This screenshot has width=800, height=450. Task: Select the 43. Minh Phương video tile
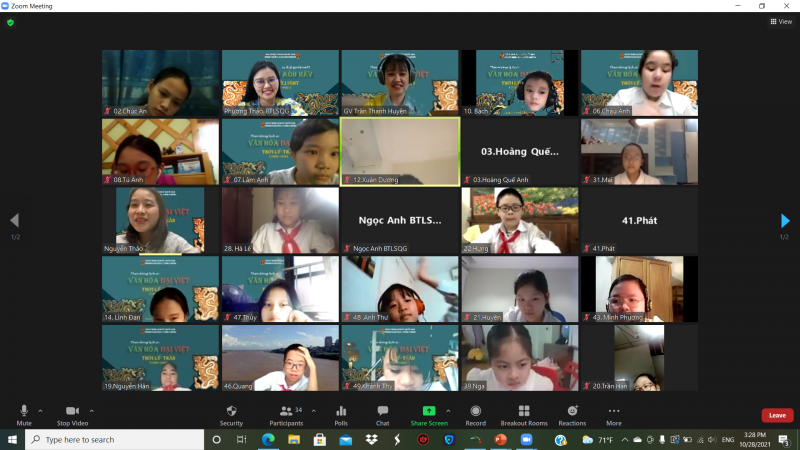pyautogui.click(x=639, y=289)
